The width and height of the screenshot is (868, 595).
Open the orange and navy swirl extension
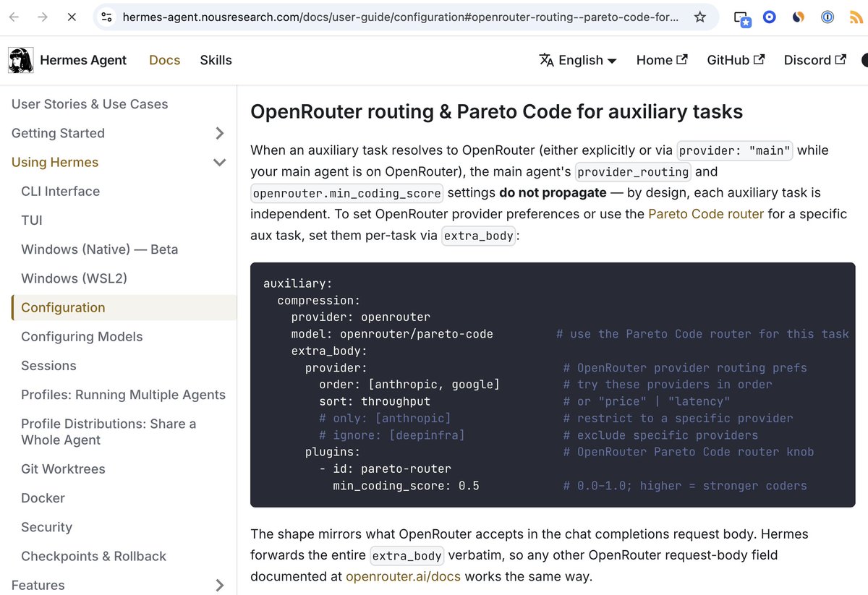coord(799,17)
